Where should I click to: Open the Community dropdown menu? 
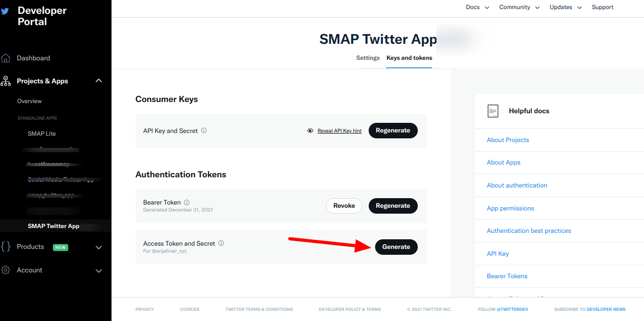pos(519,7)
